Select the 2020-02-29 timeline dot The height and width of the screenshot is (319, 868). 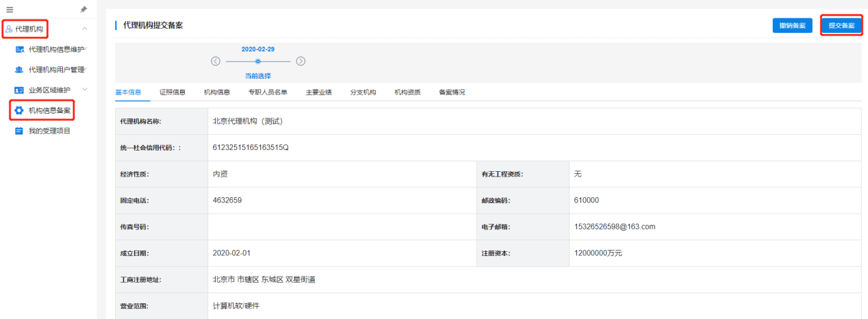click(258, 61)
